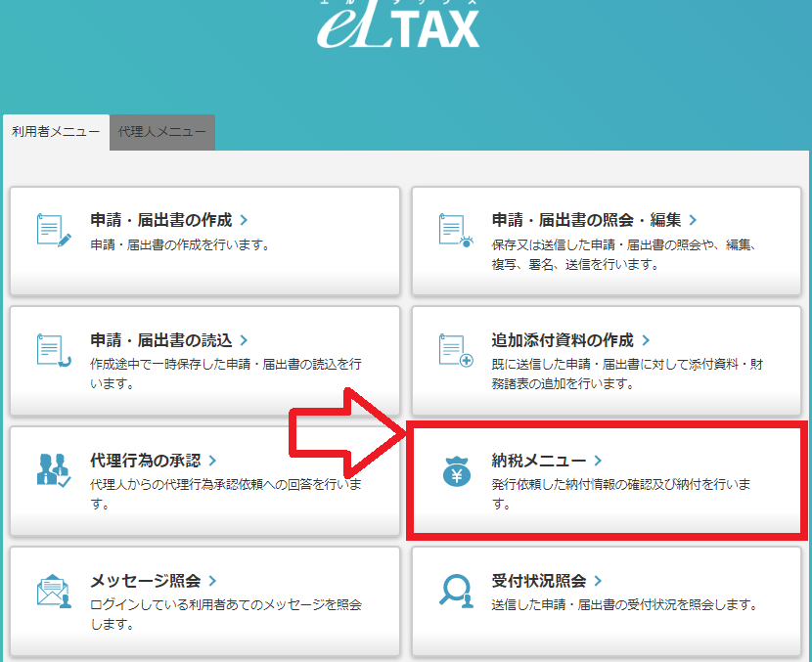This screenshot has height=662, width=812.
Task: Open 代理行為の承認 heading
Action: click(x=146, y=461)
